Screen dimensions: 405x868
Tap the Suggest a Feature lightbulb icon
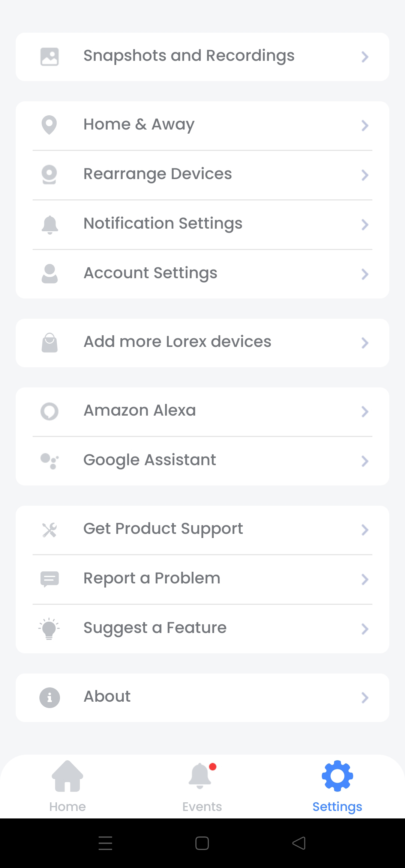tap(49, 628)
